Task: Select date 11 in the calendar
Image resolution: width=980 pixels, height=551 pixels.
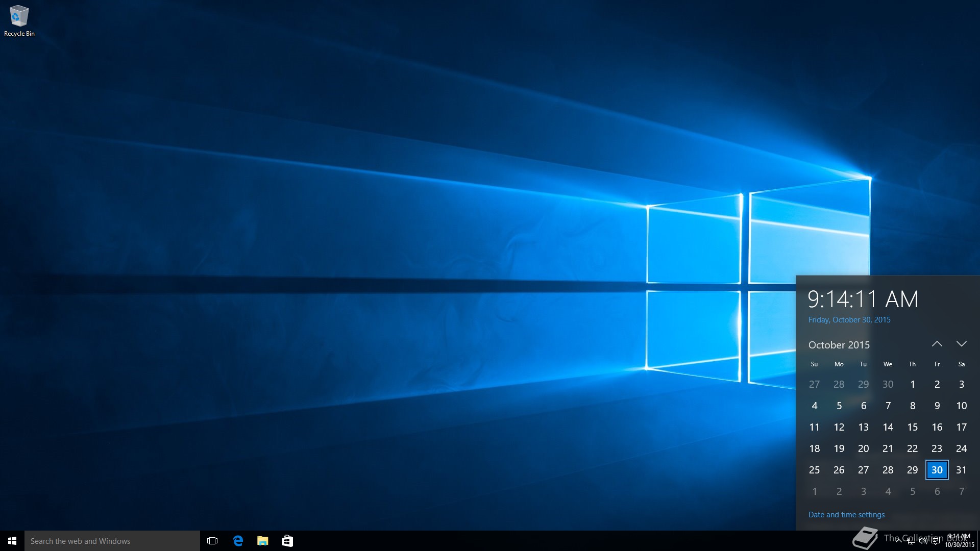Action: 815,427
